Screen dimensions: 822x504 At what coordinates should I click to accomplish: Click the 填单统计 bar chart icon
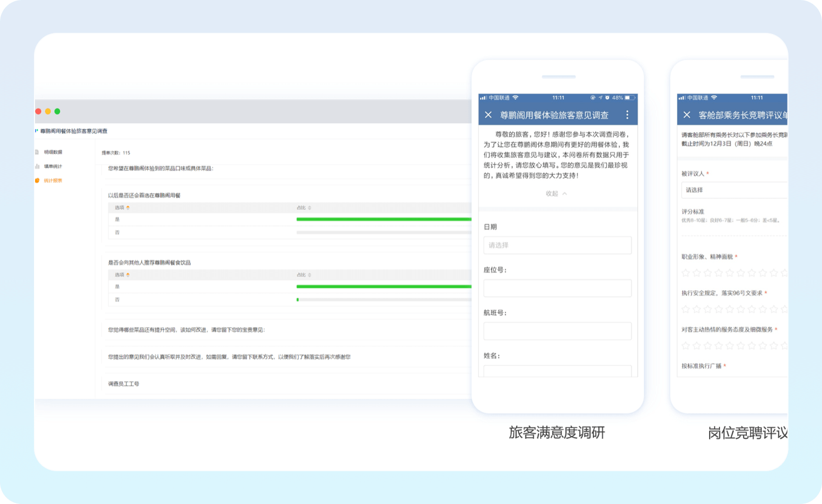tap(37, 167)
